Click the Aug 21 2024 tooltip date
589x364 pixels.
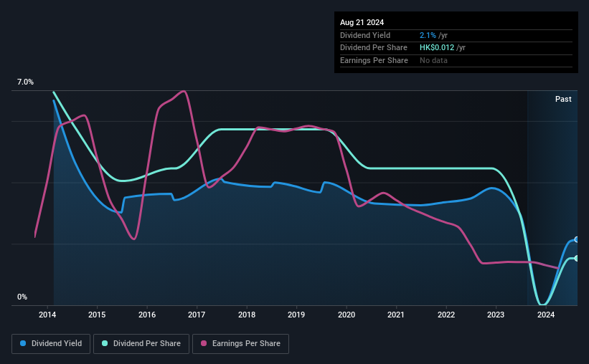(x=362, y=22)
